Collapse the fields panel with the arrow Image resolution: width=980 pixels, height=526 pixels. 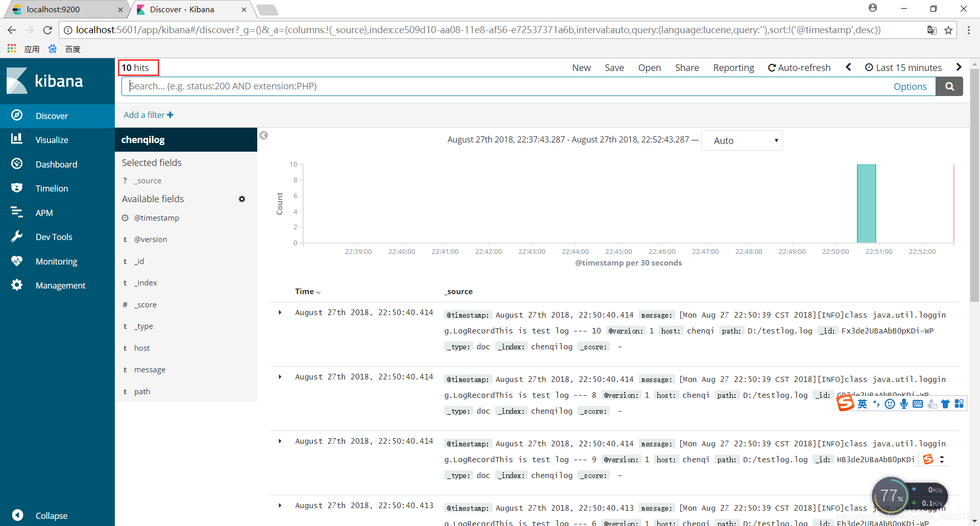264,135
